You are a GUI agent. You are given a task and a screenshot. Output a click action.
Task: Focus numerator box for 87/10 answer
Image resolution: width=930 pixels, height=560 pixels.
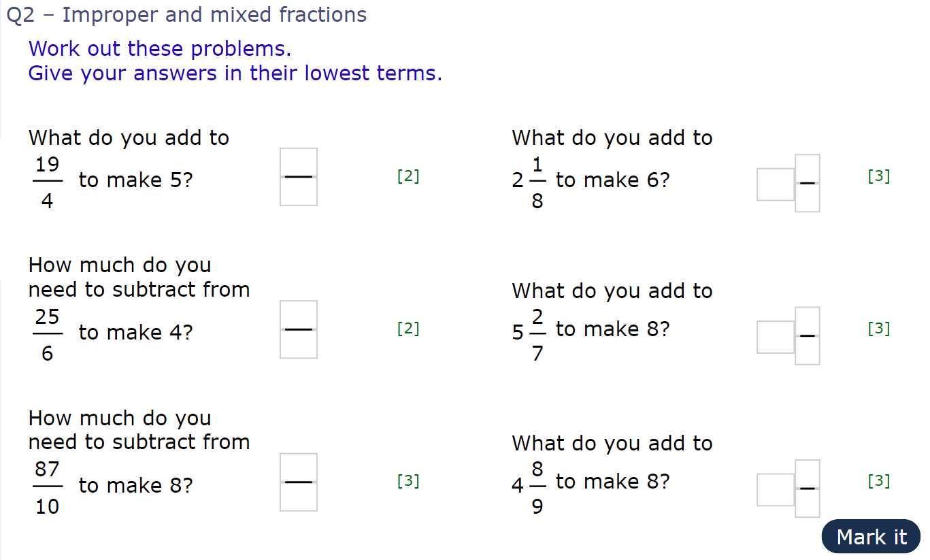point(299,467)
